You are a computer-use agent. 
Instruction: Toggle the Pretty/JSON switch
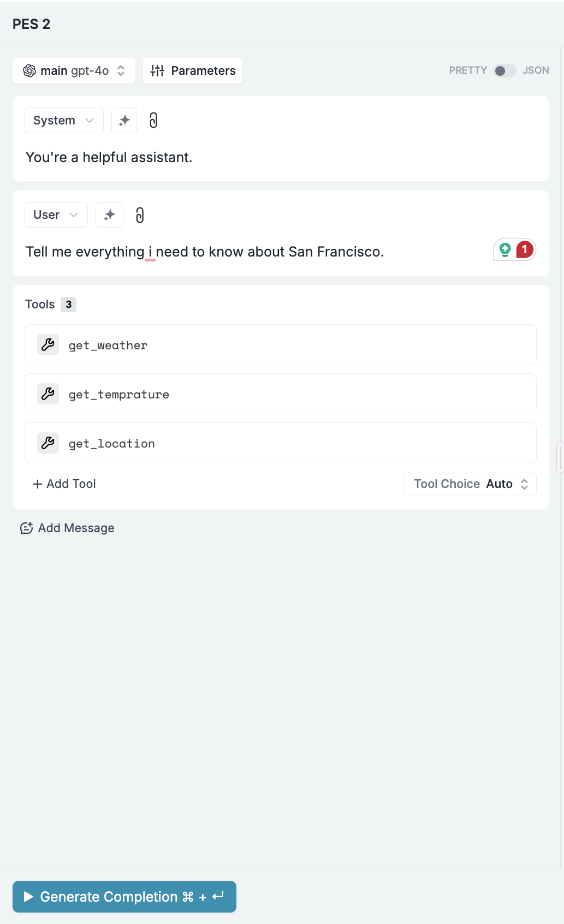click(x=504, y=70)
